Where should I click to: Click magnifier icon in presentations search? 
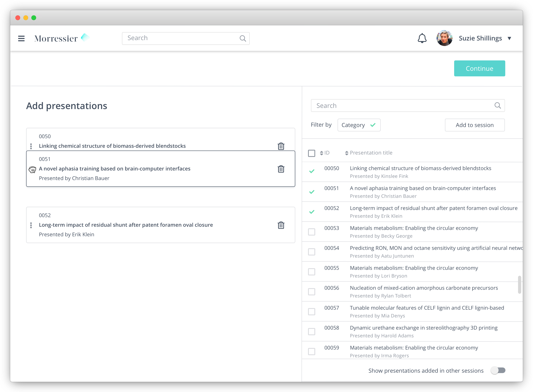tap(498, 106)
